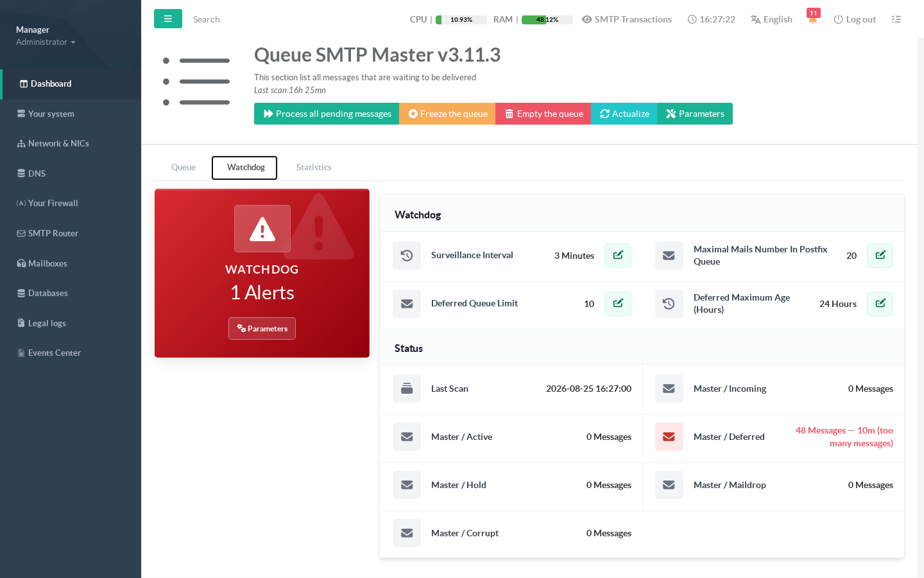Click the Last Scan timestamp 2026-08-25 16:27:00

588,389
